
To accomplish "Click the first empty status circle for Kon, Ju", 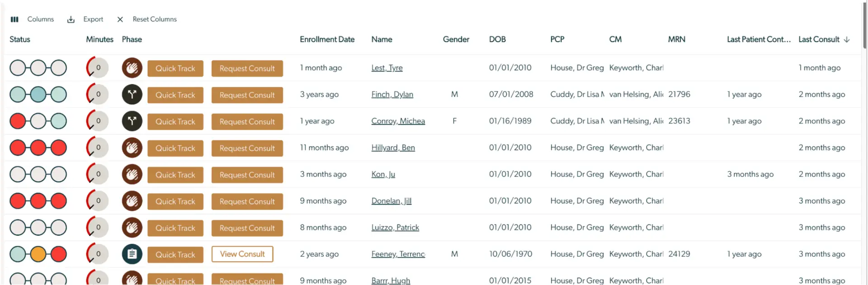I will (18, 174).
